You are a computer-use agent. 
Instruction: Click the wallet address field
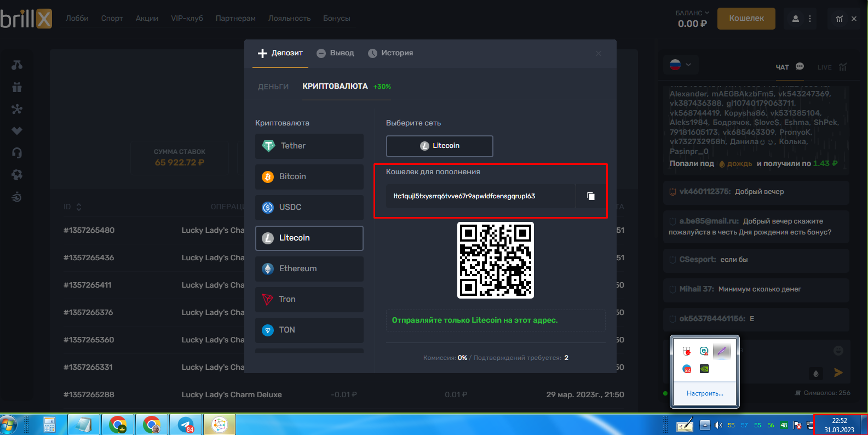(481, 196)
